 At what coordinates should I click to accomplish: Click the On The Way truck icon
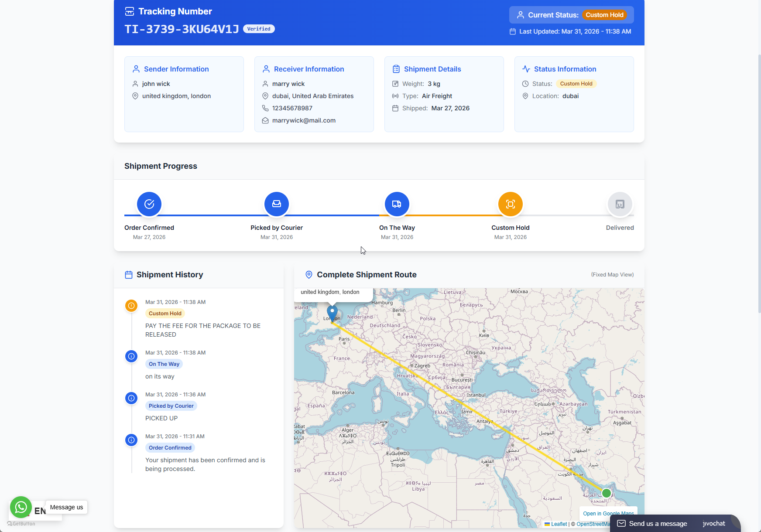(x=397, y=204)
